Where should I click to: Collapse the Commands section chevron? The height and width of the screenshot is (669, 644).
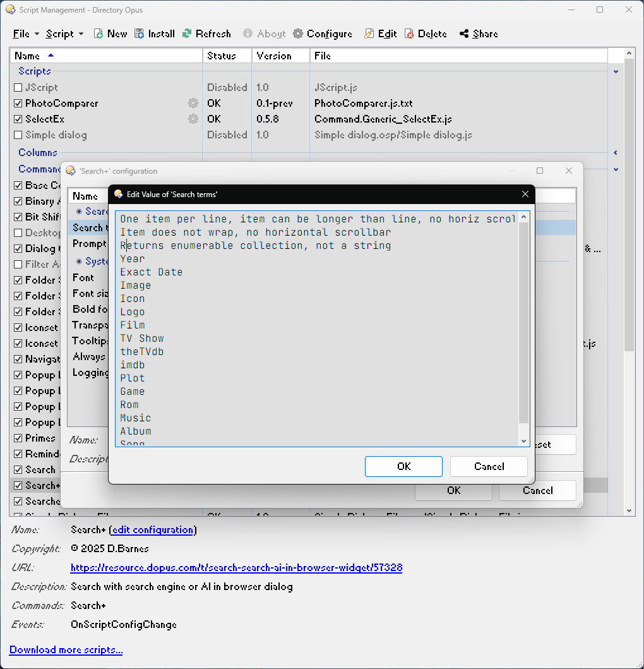616,169
